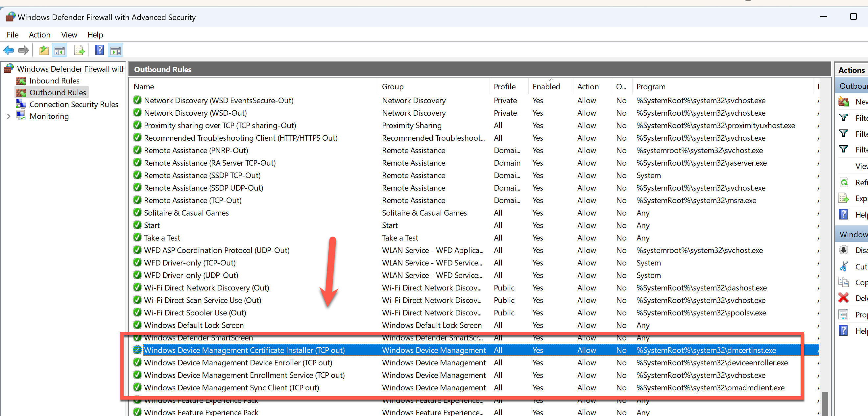Toggle the Show/Hide Console Tree icon
Viewport: 868px width, 416px height.
click(60, 51)
